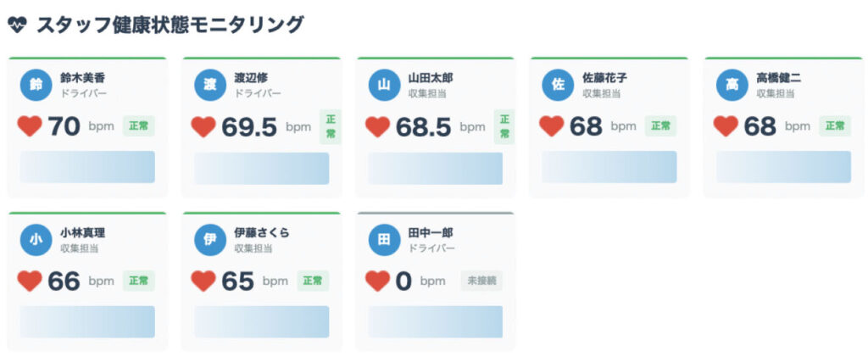868x362 pixels.
Task: Click the 未接続 status badge
Action: tap(481, 281)
